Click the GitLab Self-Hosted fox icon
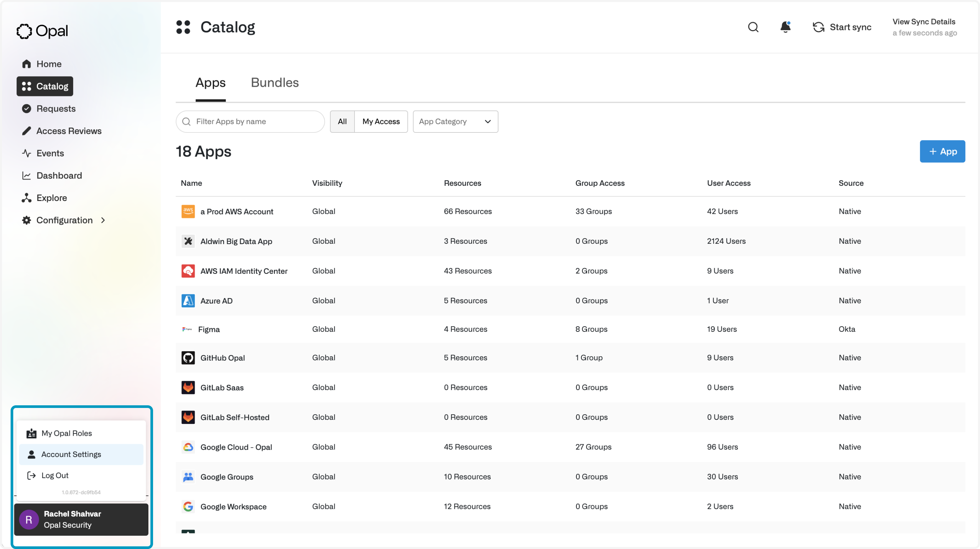This screenshot has width=980, height=549. point(188,417)
